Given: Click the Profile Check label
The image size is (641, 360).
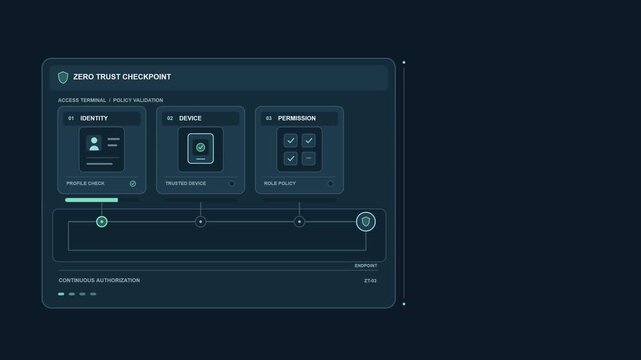Looking at the screenshot, I should click(85, 183).
